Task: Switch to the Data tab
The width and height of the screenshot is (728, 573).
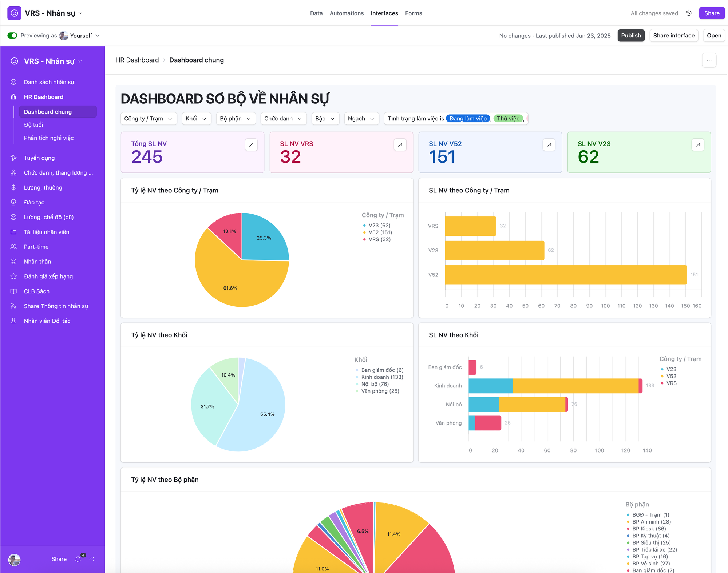Action: [x=316, y=13]
